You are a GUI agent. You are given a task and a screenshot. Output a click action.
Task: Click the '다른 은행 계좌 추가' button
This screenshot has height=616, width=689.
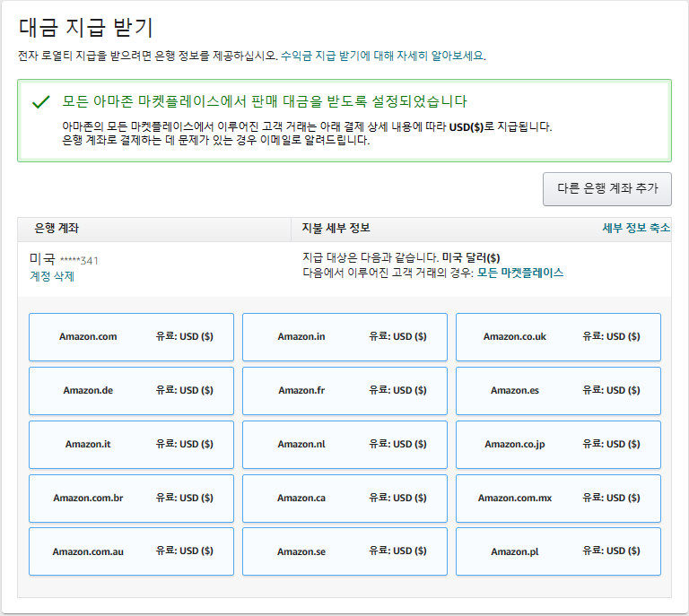(x=606, y=189)
